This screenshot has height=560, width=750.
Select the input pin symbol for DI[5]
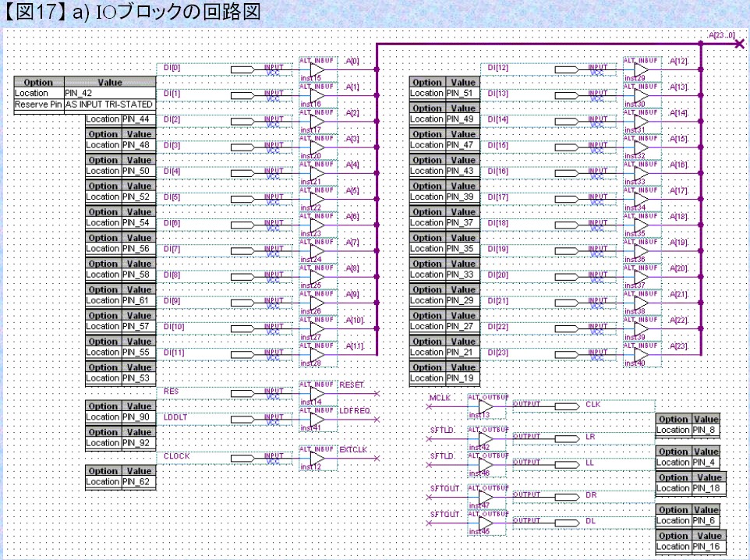242,199
